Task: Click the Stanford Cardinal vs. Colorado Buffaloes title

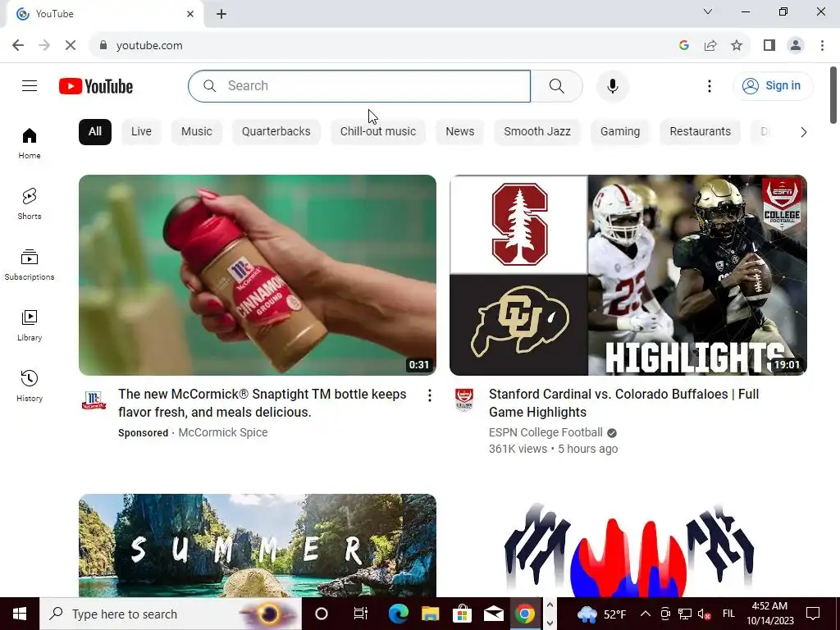Action: click(x=623, y=403)
